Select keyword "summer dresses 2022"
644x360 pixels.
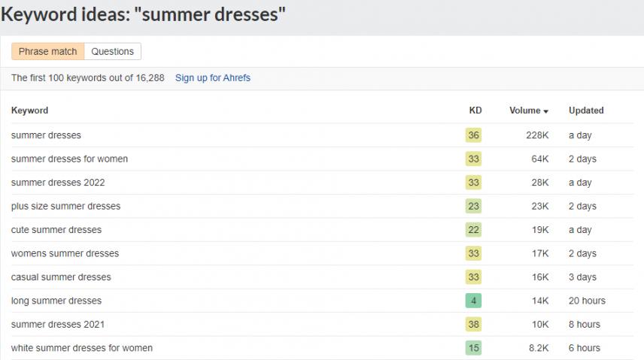58,183
